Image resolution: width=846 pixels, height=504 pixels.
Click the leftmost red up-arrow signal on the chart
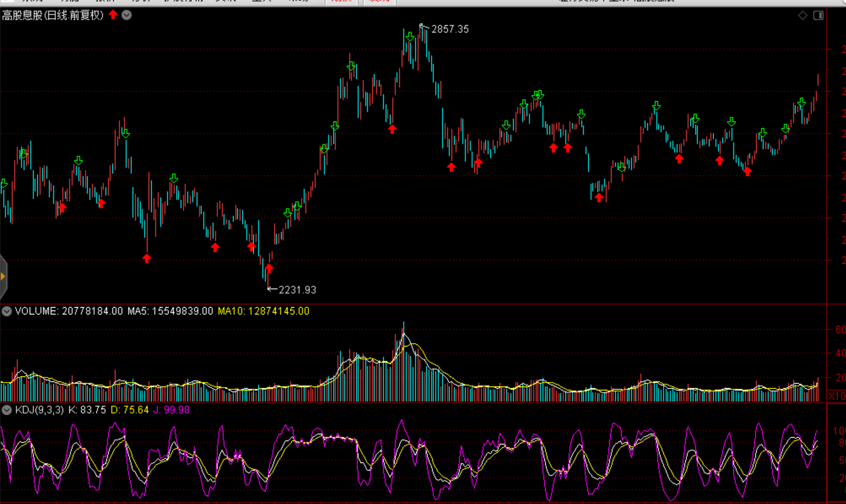(x=62, y=208)
